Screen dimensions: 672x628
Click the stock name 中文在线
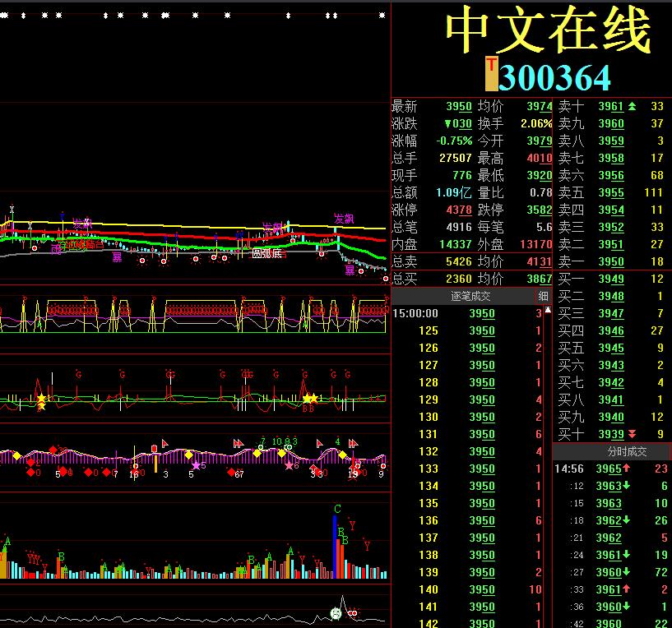548,30
